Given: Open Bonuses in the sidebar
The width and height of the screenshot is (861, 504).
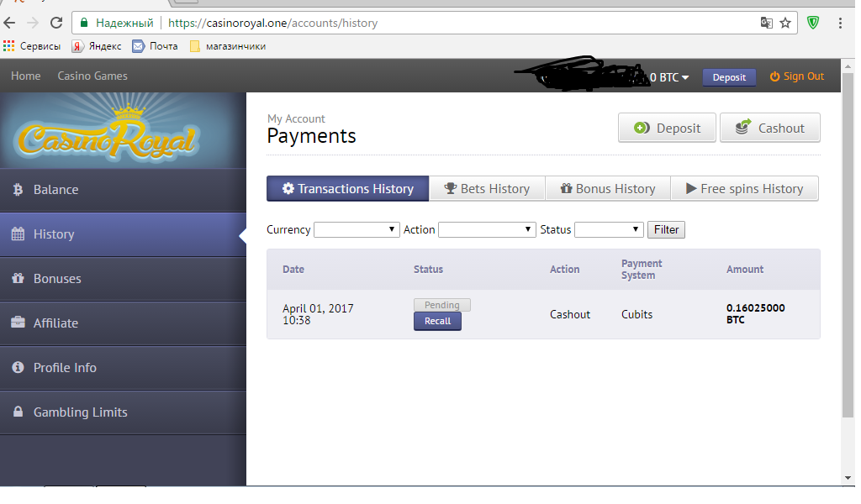Looking at the screenshot, I should [x=123, y=279].
